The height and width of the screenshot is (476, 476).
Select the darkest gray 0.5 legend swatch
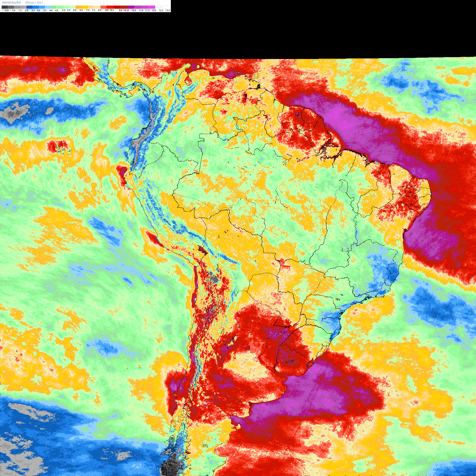pyautogui.click(x=4, y=7)
